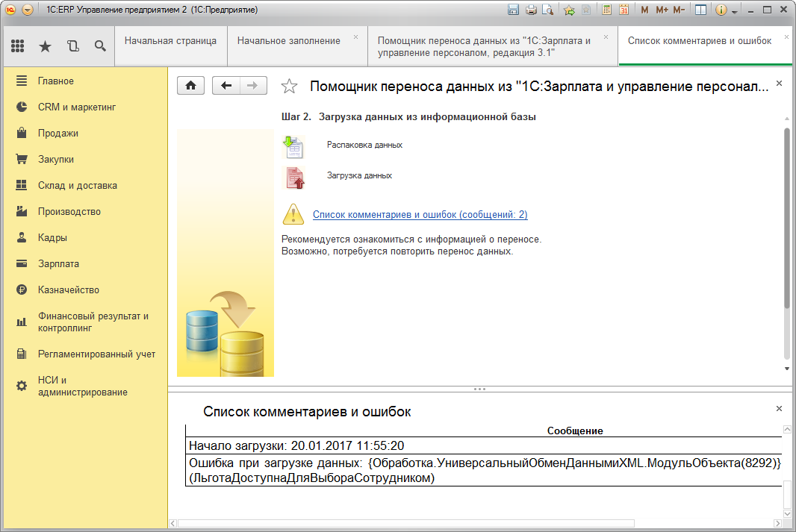Open the Calculator icon
Screen dimensions: 796x532
pyautogui.click(x=607, y=10)
